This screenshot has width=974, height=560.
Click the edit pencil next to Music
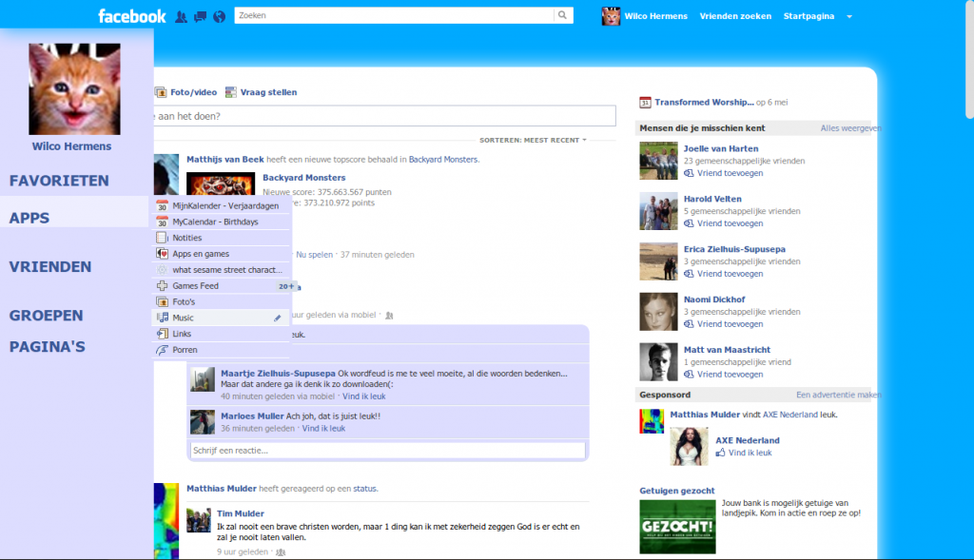278,318
